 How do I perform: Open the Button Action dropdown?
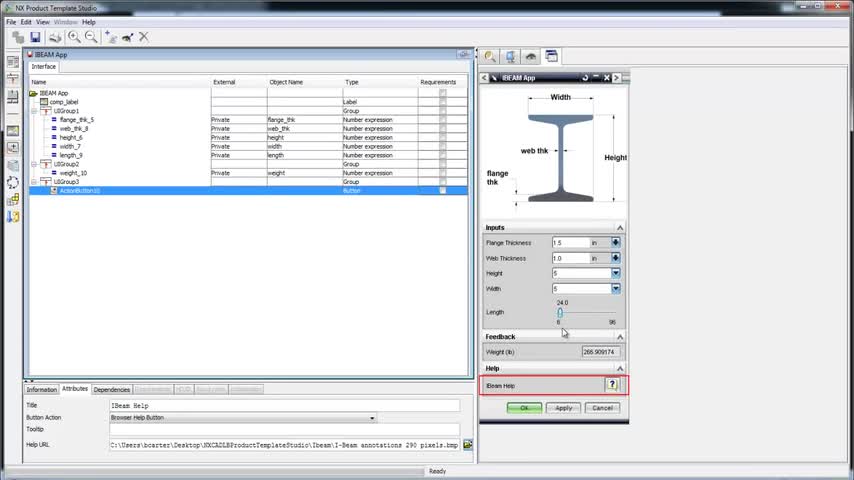[x=372, y=418]
